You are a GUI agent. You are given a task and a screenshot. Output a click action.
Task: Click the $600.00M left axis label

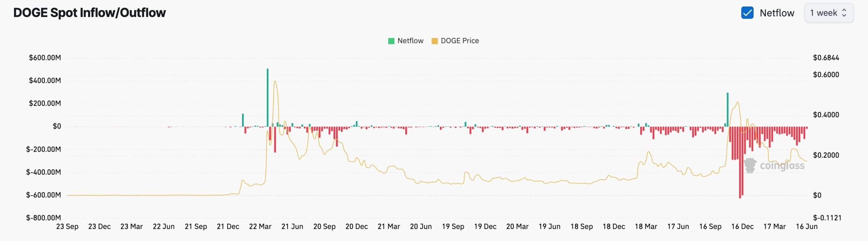point(45,58)
